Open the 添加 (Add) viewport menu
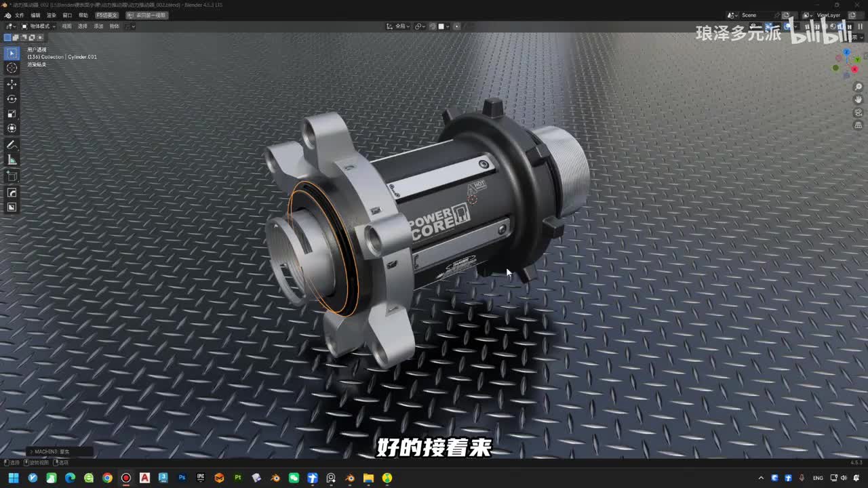The width and height of the screenshot is (868, 488). [98, 26]
